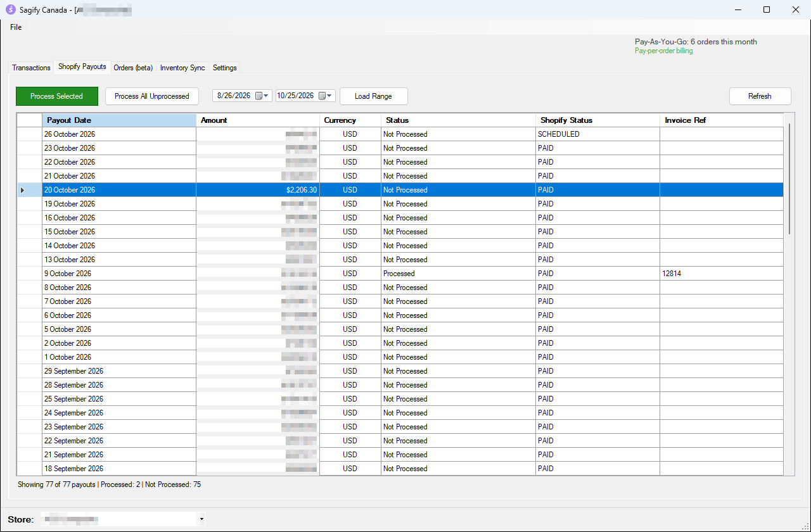Sort by Invoice Ref column header
This screenshot has height=532, width=811.
(x=722, y=120)
